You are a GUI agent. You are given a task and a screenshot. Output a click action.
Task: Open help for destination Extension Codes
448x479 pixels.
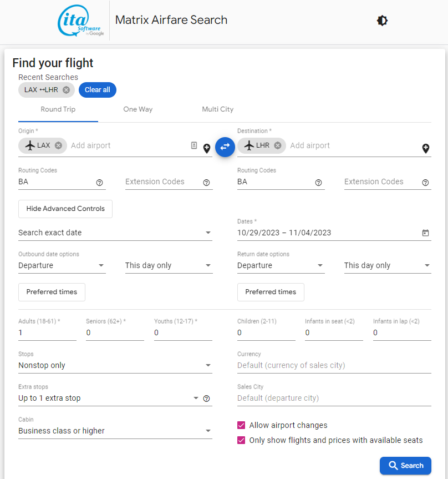(425, 183)
